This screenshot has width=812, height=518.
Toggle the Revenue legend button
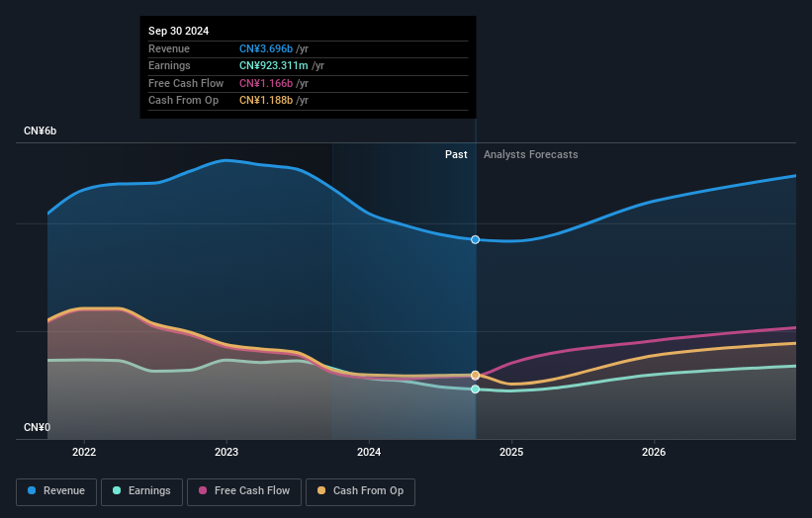tap(56, 491)
